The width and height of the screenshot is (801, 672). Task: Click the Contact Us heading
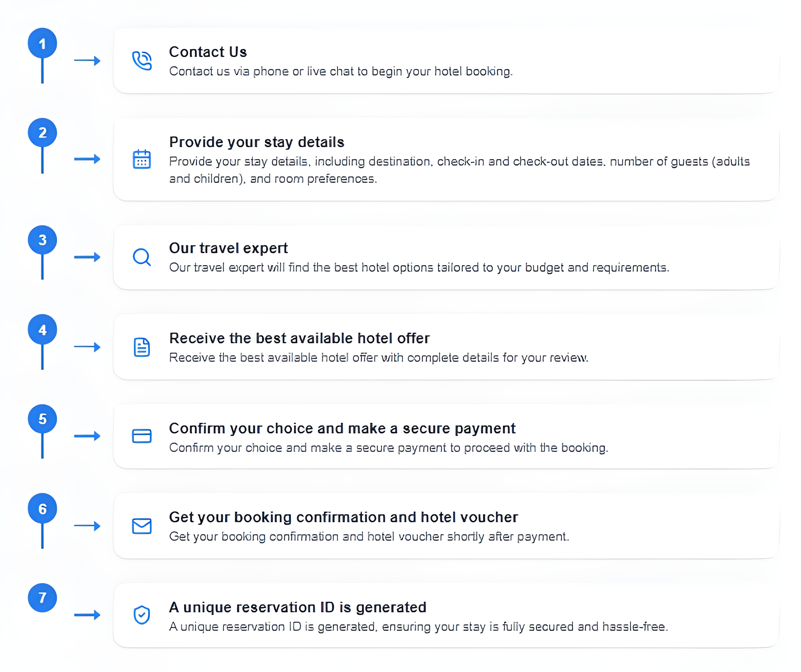pyautogui.click(x=208, y=52)
